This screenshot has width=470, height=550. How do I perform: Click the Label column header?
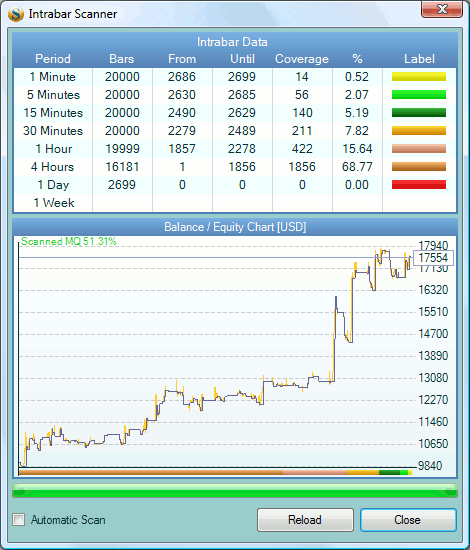[419, 59]
